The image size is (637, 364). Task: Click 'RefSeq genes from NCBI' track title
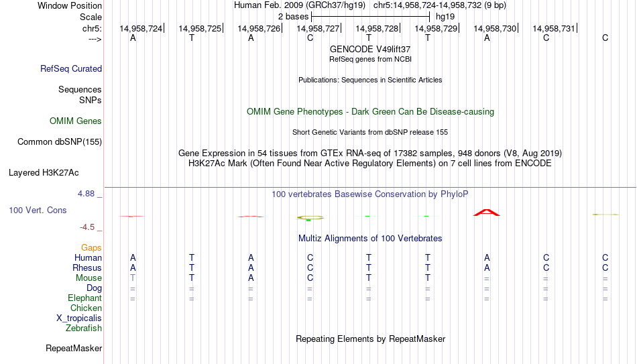coord(371,59)
